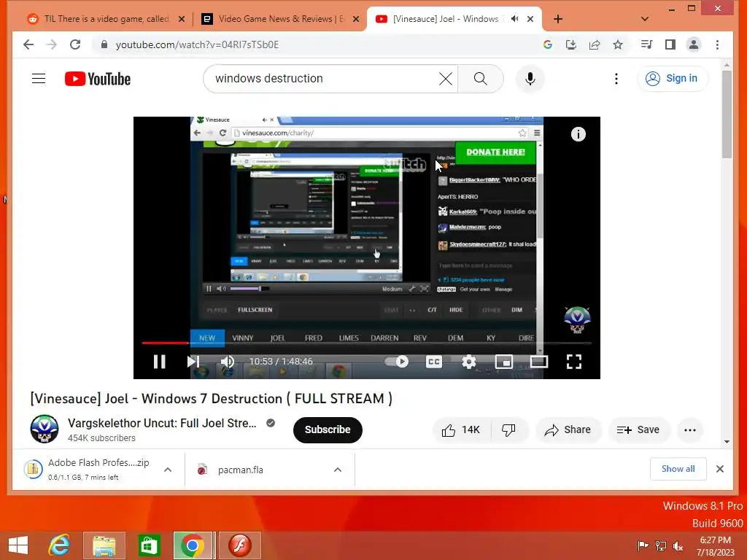This screenshot has height=560, width=747.
Task: Launch Internet Explorer from taskbar
Action: (60, 545)
